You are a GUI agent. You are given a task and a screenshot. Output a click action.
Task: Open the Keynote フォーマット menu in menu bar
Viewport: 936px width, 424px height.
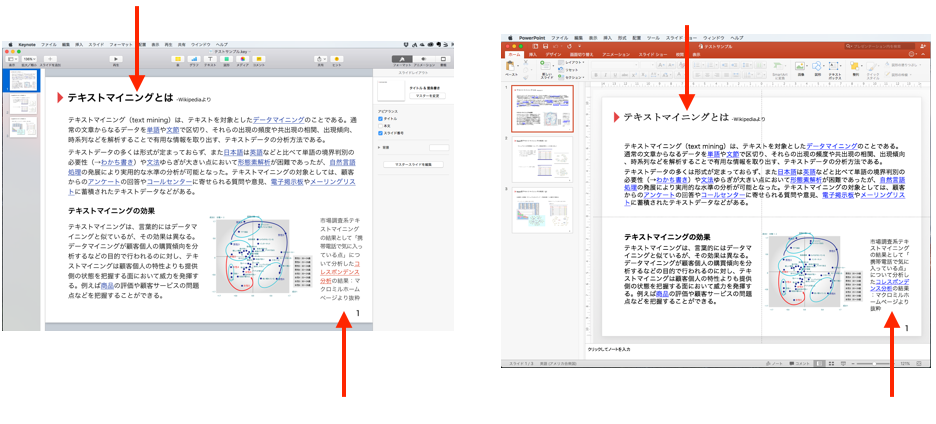click(120, 45)
